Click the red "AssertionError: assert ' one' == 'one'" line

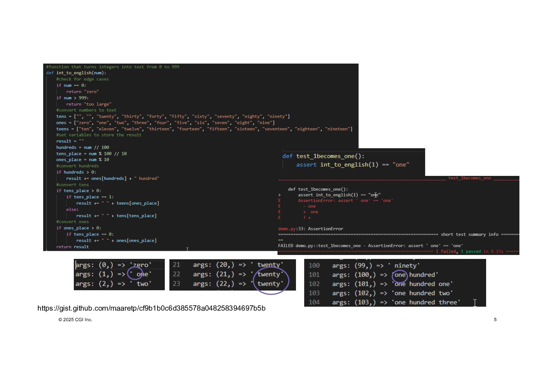(x=345, y=201)
